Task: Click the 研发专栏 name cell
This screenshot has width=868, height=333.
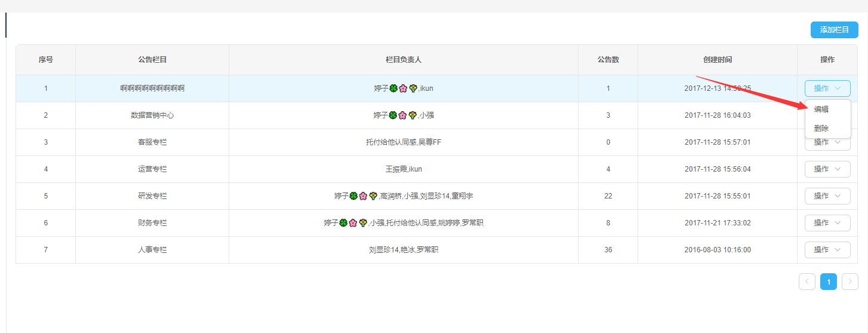Action: pos(152,196)
